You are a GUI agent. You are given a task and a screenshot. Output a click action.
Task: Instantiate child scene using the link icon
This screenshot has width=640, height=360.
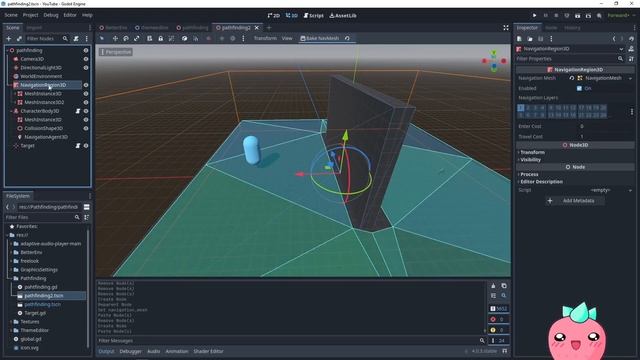point(19,38)
